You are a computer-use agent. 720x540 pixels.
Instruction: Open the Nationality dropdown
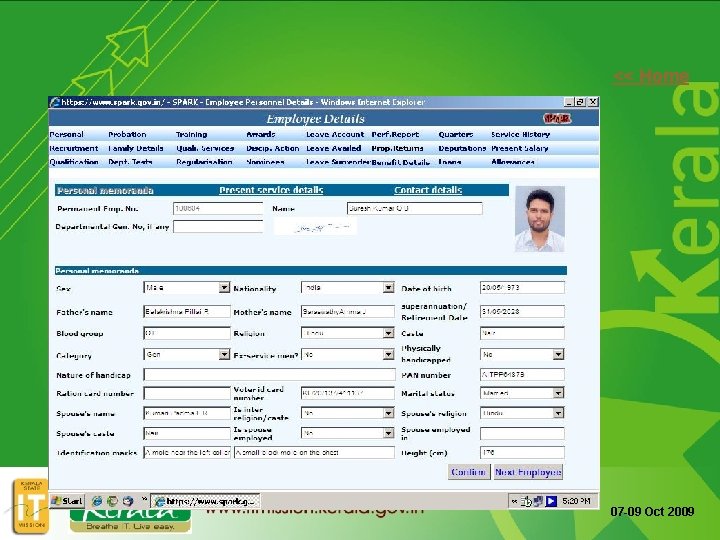pyautogui.click(x=388, y=287)
